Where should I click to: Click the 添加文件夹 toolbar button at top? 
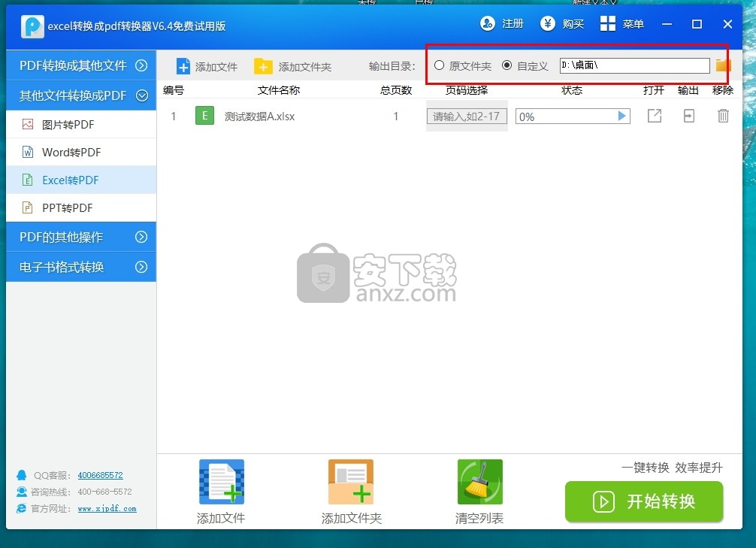pyautogui.click(x=292, y=67)
